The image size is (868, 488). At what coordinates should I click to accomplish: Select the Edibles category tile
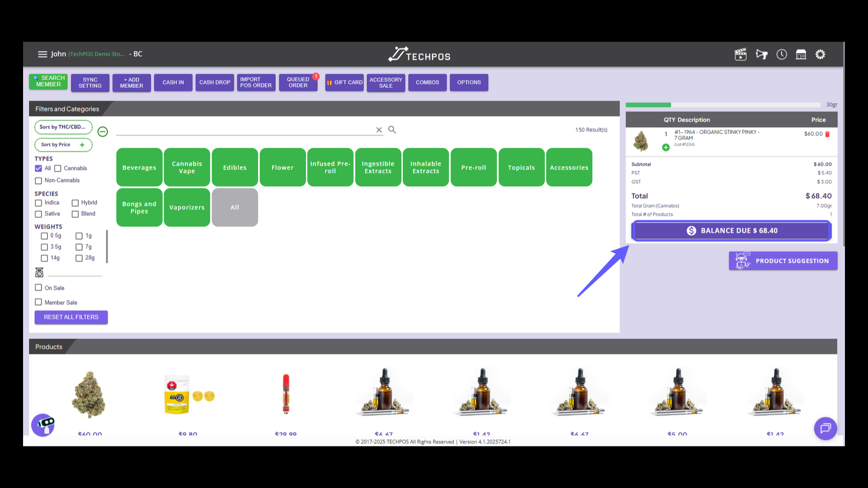tap(235, 167)
